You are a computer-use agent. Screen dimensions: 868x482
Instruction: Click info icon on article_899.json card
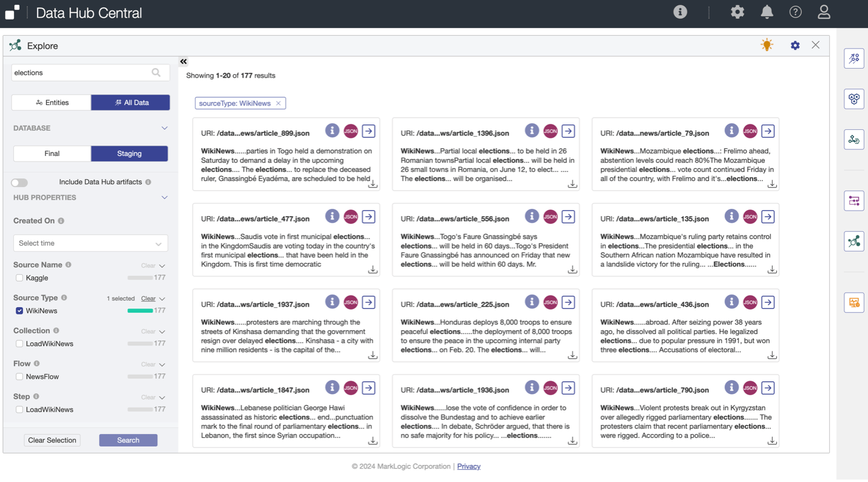pyautogui.click(x=332, y=131)
